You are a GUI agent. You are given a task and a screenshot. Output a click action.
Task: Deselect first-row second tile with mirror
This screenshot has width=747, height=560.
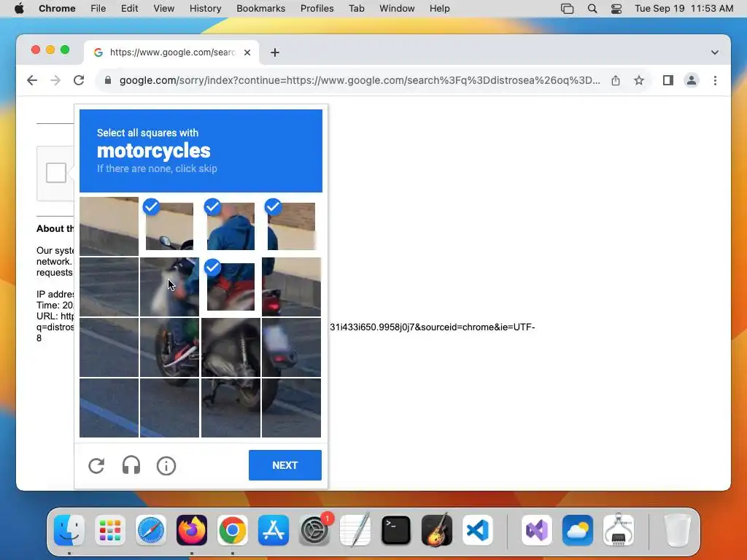tap(169, 227)
